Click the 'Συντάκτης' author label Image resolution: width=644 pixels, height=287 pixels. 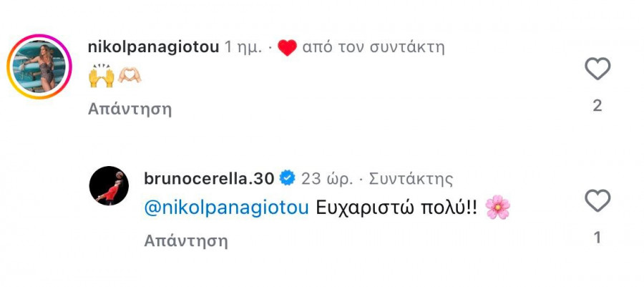(x=411, y=178)
